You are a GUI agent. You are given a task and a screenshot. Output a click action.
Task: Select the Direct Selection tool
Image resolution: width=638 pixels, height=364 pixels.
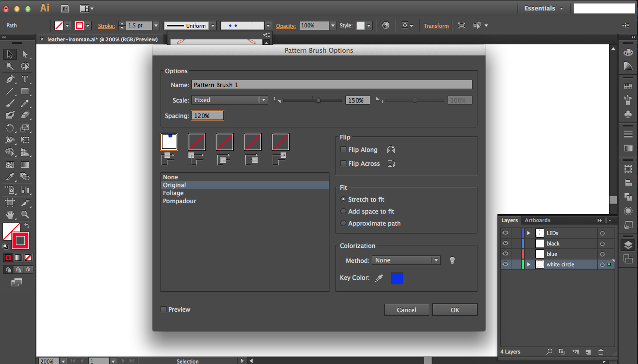[x=25, y=54]
